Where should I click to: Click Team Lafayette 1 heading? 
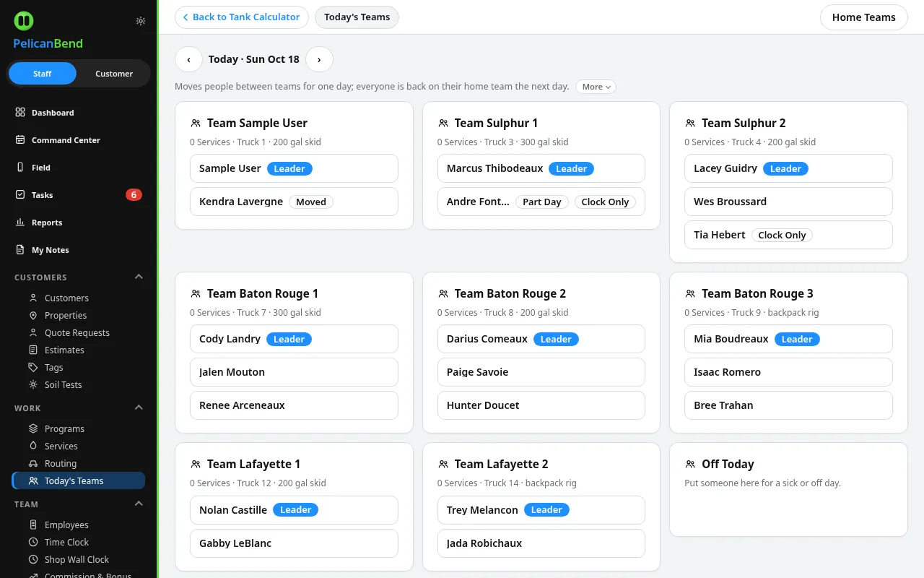(253, 464)
